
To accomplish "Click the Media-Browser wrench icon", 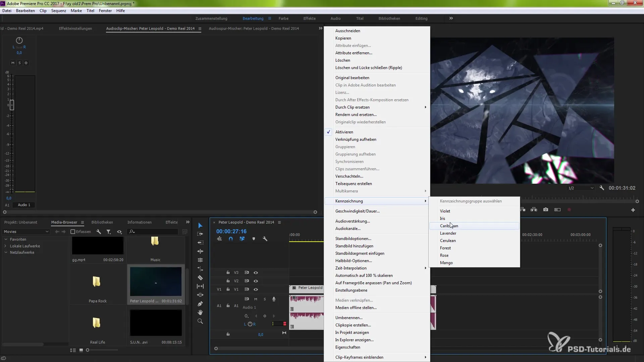I will pyautogui.click(x=99, y=232).
